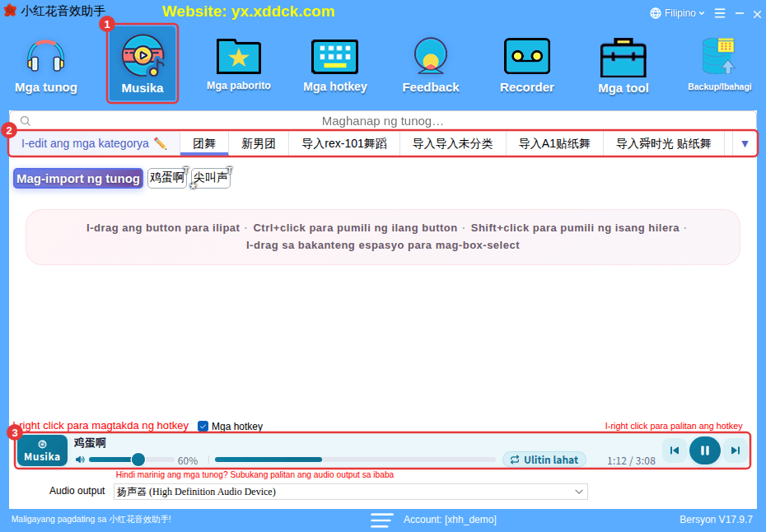Skip to the next track
This screenshot has height=532, width=766.
pos(736,450)
